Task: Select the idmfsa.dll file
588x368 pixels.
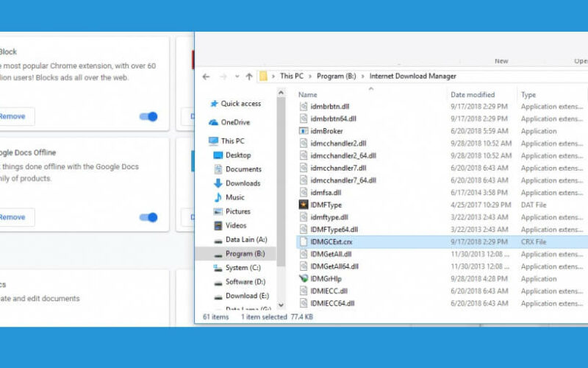Action: (326, 193)
